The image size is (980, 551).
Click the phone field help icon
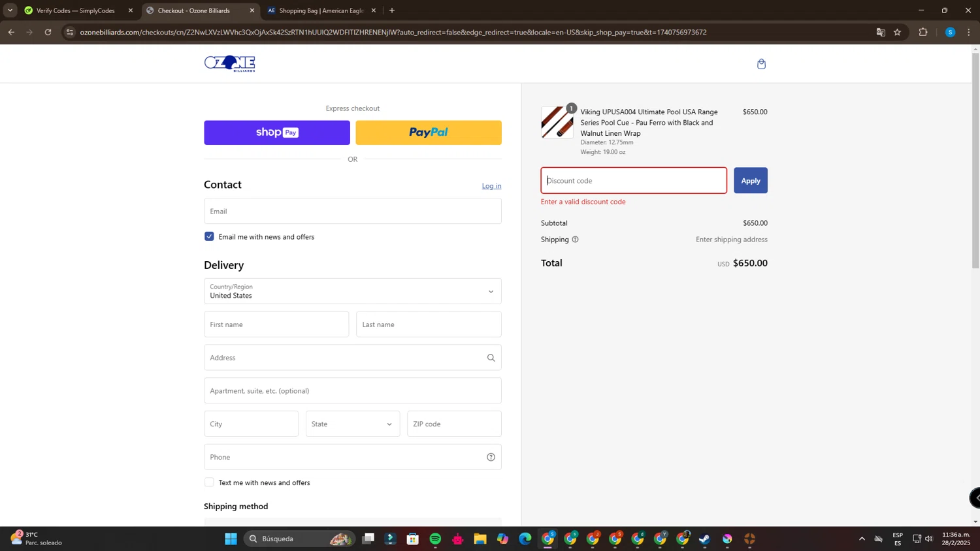(x=491, y=457)
